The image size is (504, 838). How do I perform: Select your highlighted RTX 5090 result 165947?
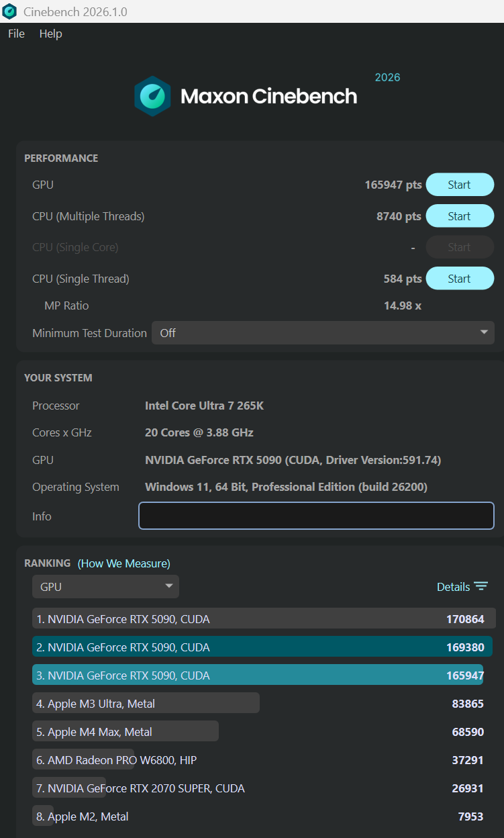(x=258, y=676)
